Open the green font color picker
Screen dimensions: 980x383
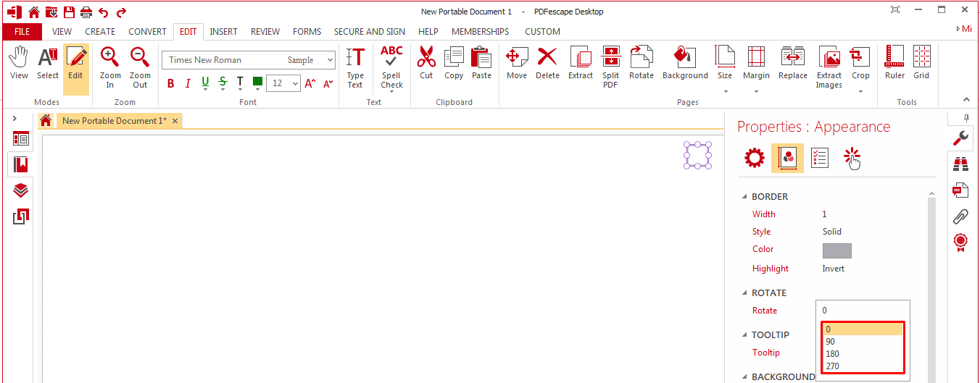(x=257, y=83)
